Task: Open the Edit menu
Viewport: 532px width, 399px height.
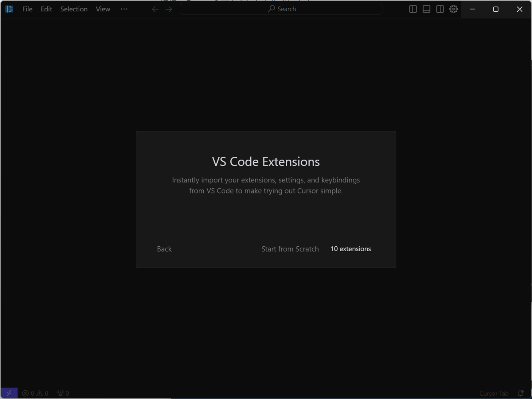Action: [x=46, y=9]
